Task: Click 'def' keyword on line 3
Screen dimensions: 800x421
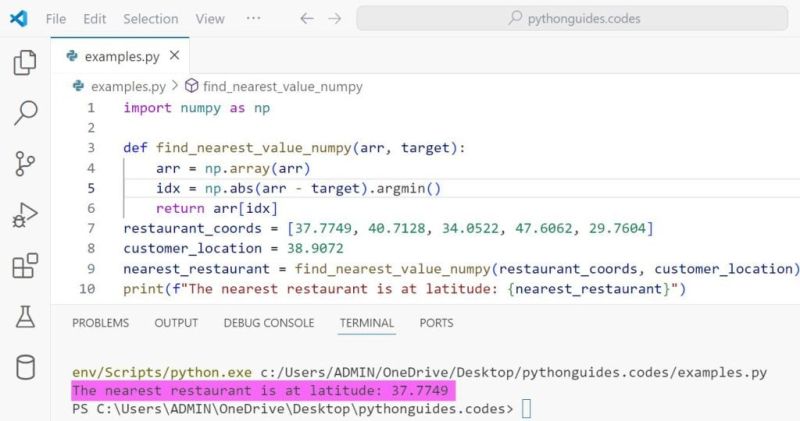Action: click(135, 148)
